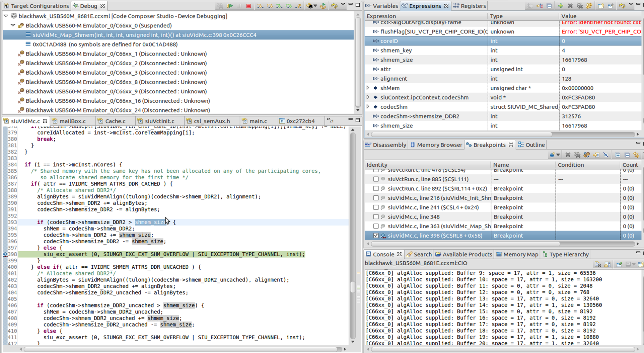Viewport: 644px width, 353px height.
Task: Open Debug view menu triangle
Action: click(343, 5)
